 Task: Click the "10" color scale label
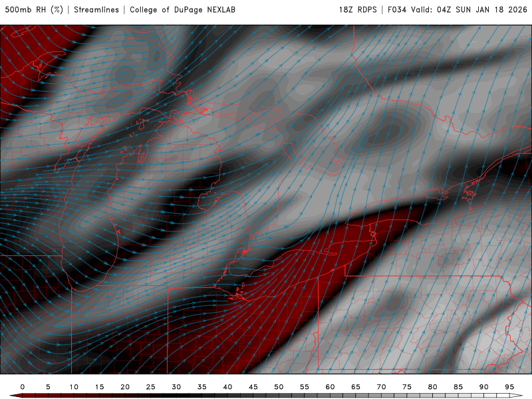pos(74,387)
